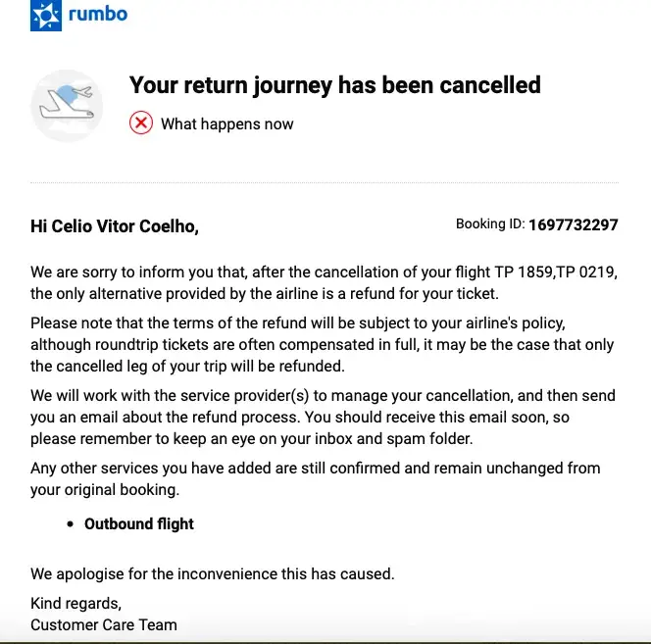The image size is (651, 644).
Task: Click the rumbo wordmark text
Action: 97,15
